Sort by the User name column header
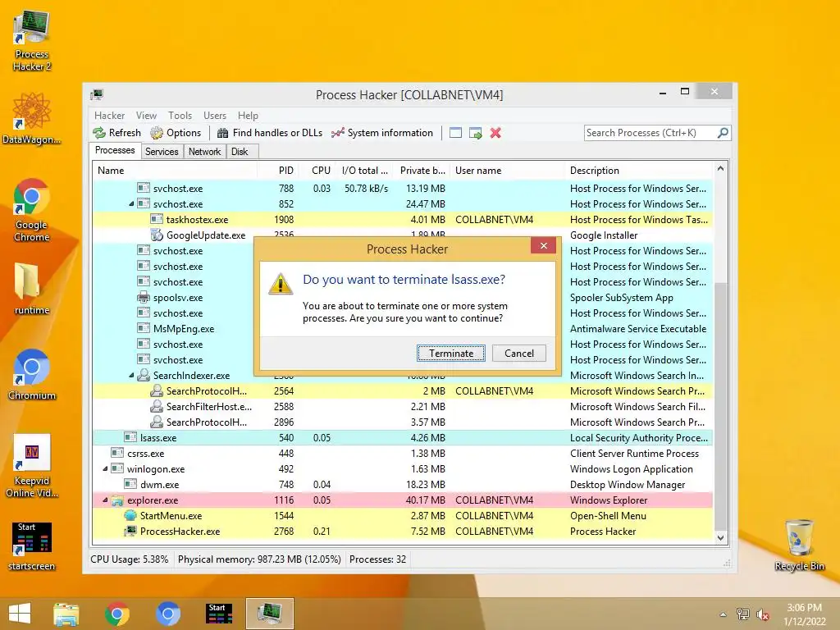840x630 pixels. (506, 171)
